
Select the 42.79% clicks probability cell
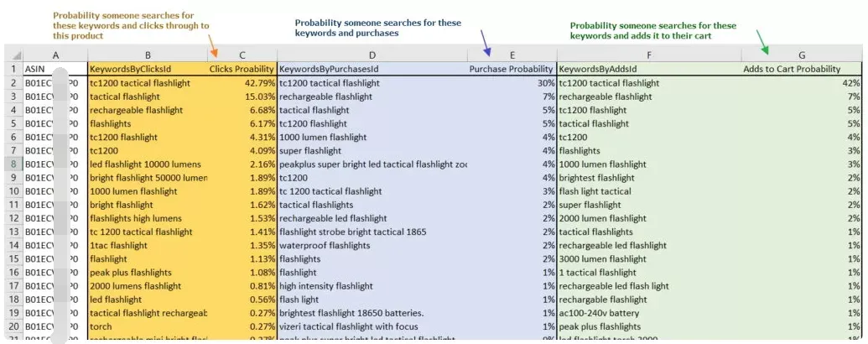[242, 83]
